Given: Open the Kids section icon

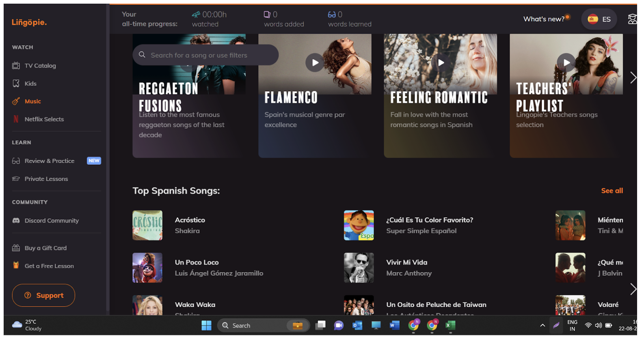Looking at the screenshot, I should click(x=16, y=83).
